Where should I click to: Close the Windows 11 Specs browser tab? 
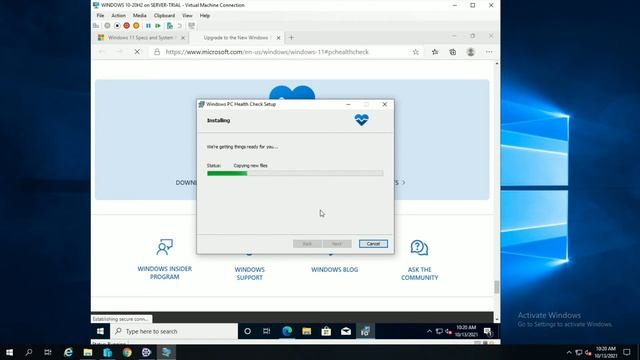pos(183,38)
